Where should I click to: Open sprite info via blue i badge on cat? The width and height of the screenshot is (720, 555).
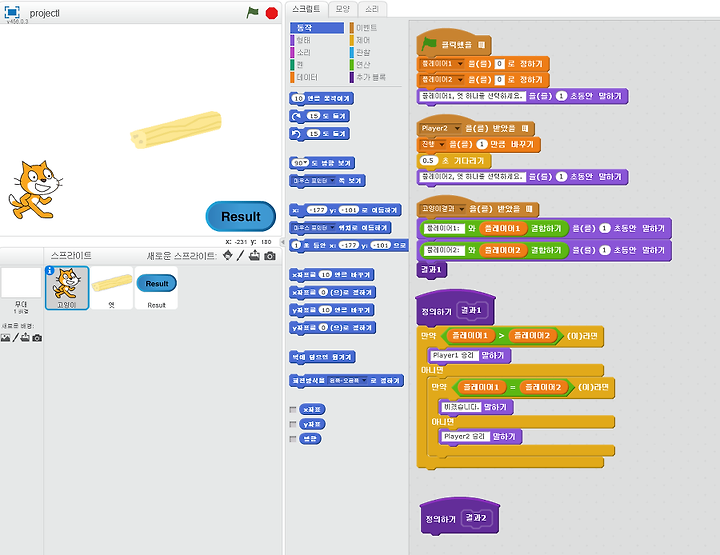coord(50,271)
